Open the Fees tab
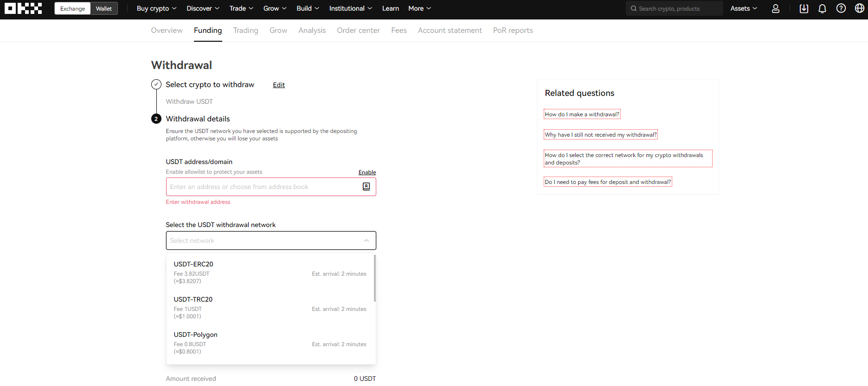This screenshot has width=868, height=386. [x=399, y=30]
